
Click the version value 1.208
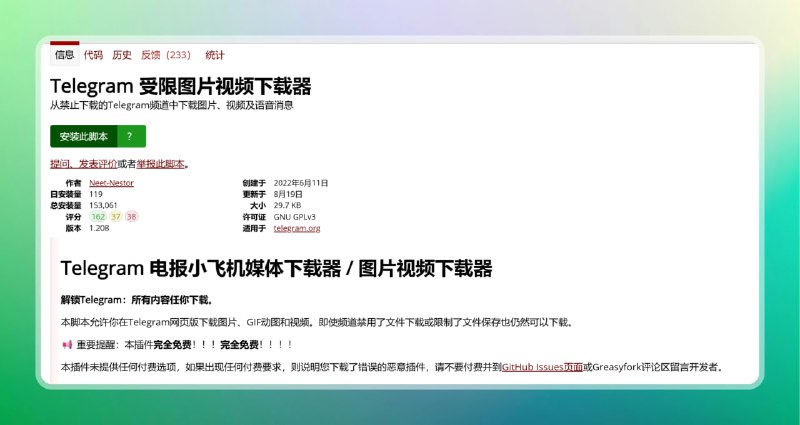click(x=99, y=228)
